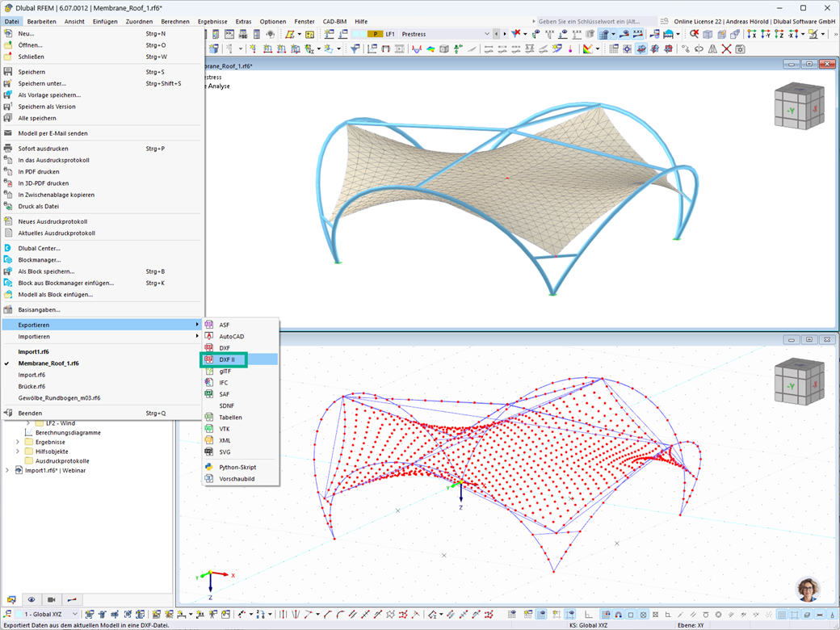Select SVG in the Exportieren submenu
Viewport: 840px width, 630px height.
point(225,451)
